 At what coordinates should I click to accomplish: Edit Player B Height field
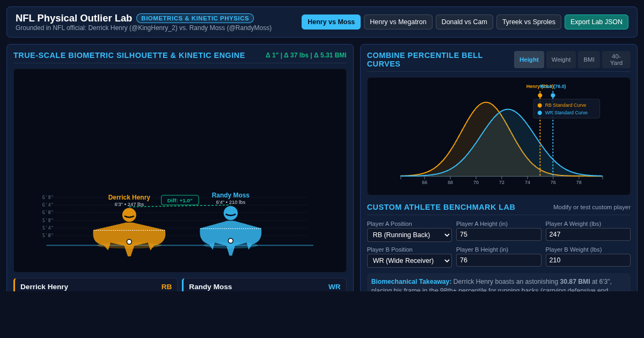tap(499, 260)
